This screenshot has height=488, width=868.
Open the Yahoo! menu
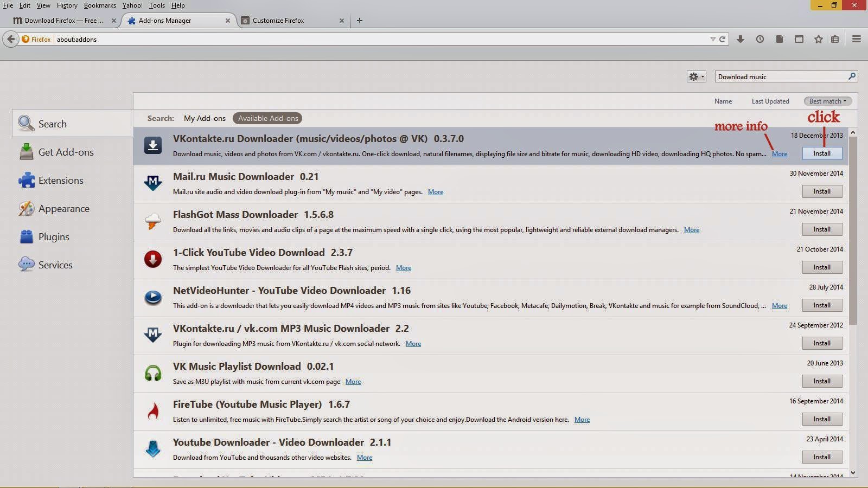pos(132,5)
